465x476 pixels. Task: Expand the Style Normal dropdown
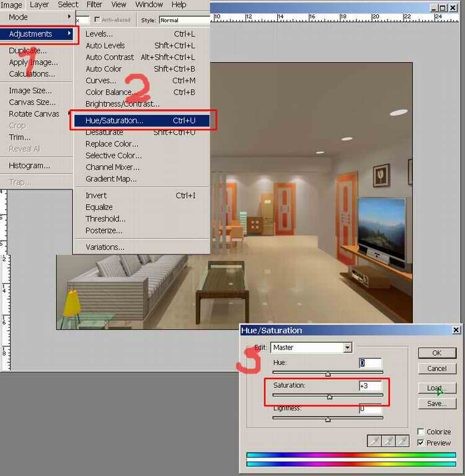tap(184, 20)
